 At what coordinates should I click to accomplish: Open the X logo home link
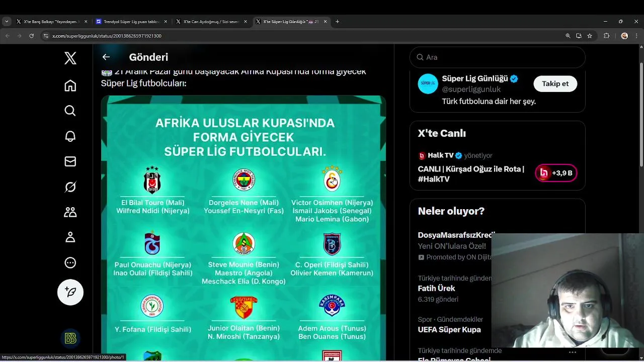tap(70, 58)
